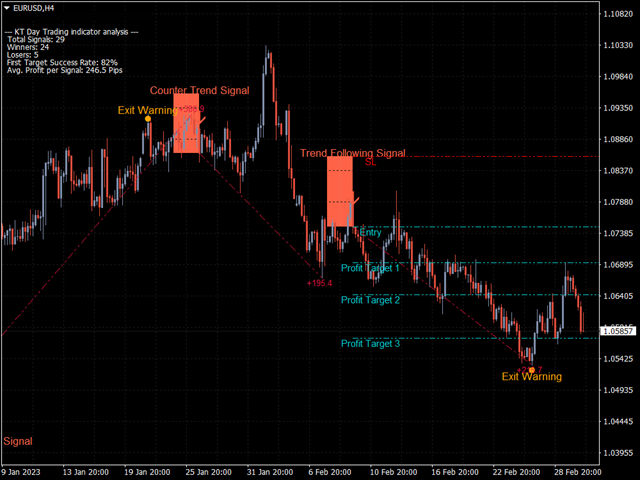The width and height of the screenshot is (640, 480).
Task: Click the orange Trend Following signal box
Action: [340, 191]
